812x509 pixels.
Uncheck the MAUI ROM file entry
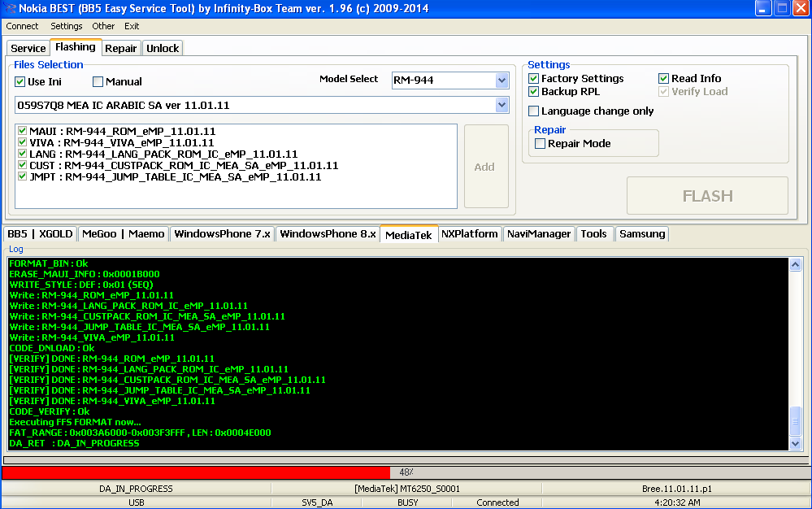22,131
